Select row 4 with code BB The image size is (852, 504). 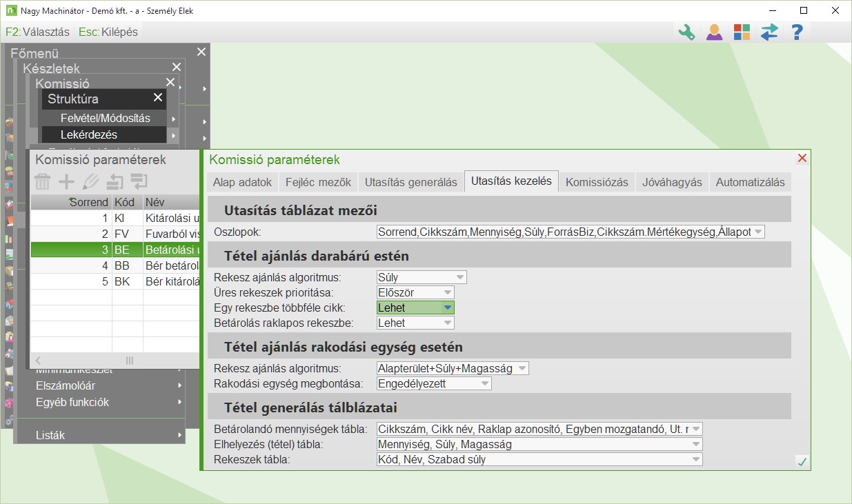click(x=115, y=265)
